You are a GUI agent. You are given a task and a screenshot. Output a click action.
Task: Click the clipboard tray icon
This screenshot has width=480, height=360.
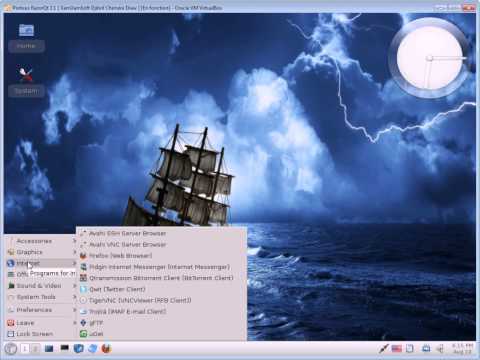(410, 349)
